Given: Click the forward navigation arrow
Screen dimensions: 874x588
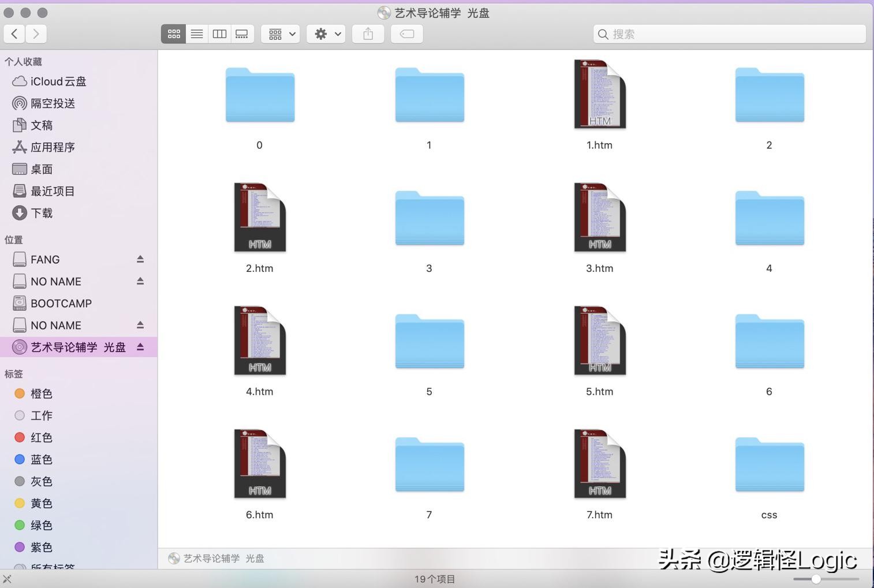Looking at the screenshot, I should pyautogui.click(x=36, y=33).
